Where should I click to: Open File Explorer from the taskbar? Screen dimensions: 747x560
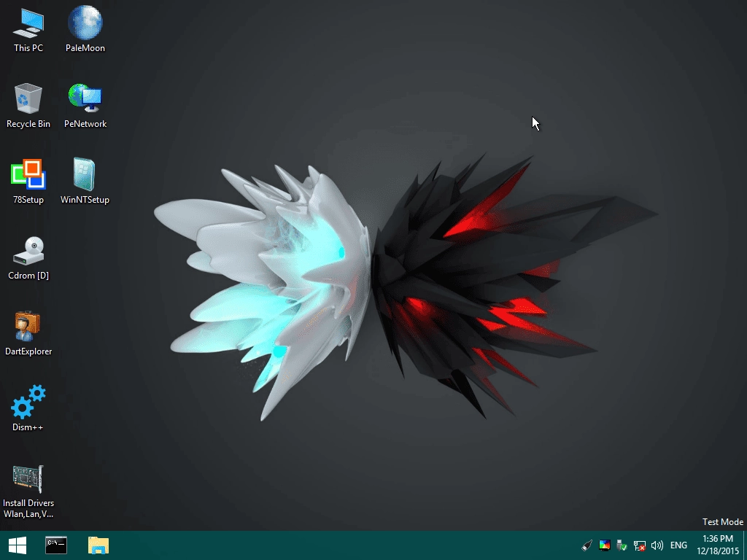(x=98, y=545)
